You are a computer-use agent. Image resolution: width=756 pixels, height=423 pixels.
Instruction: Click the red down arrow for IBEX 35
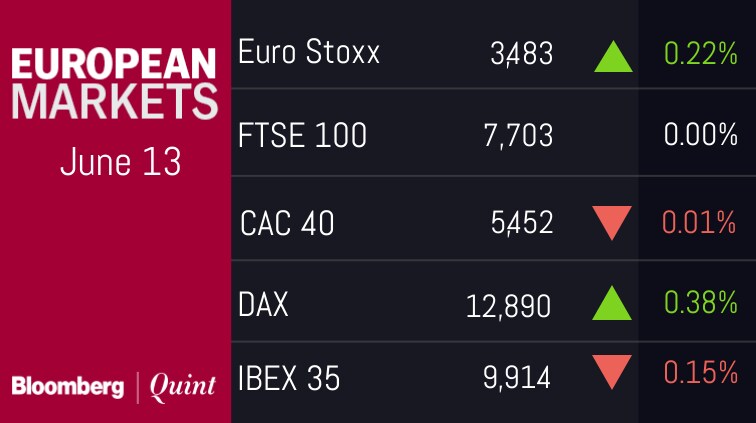tap(613, 374)
